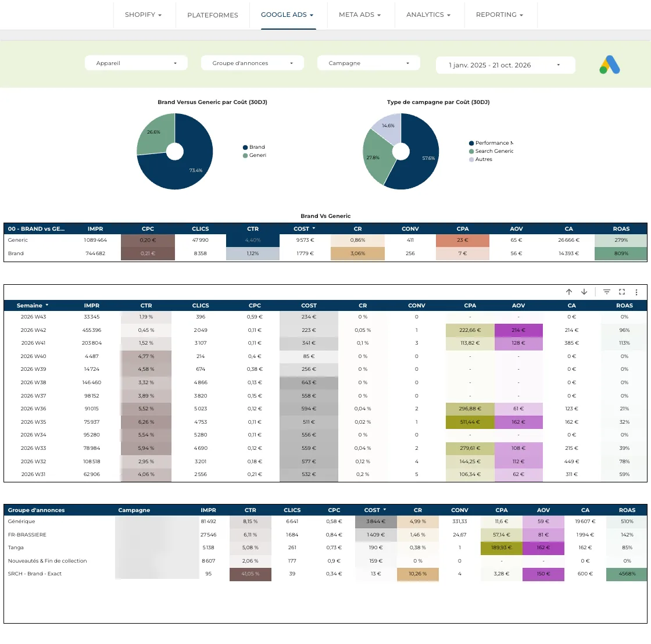Click the Google Ads logo icon
The image size is (651, 644).
pos(610,65)
